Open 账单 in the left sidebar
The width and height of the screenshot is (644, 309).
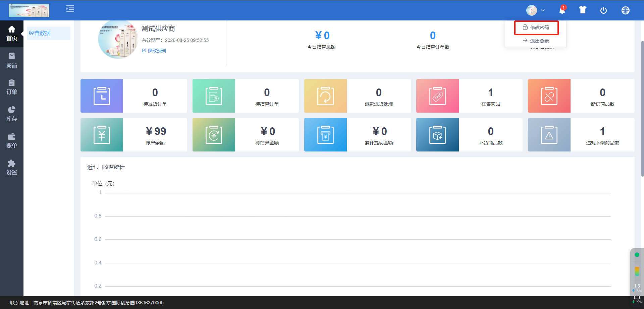click(12, 141)
